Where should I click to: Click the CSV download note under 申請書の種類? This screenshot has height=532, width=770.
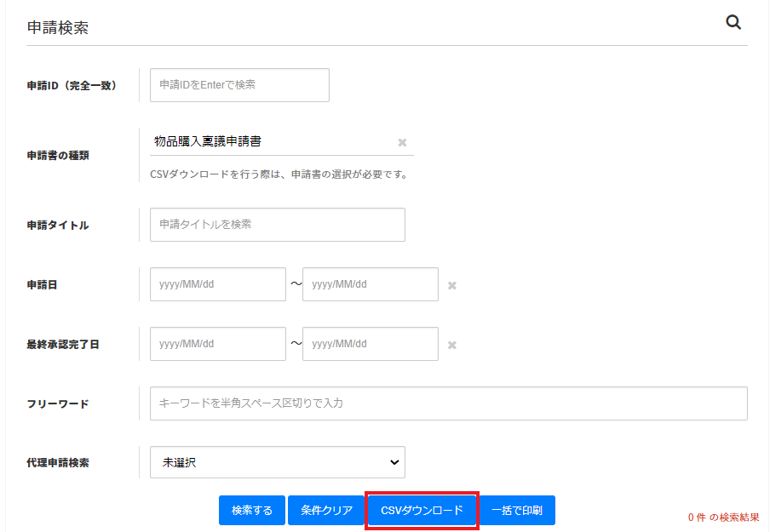(279, 174)
